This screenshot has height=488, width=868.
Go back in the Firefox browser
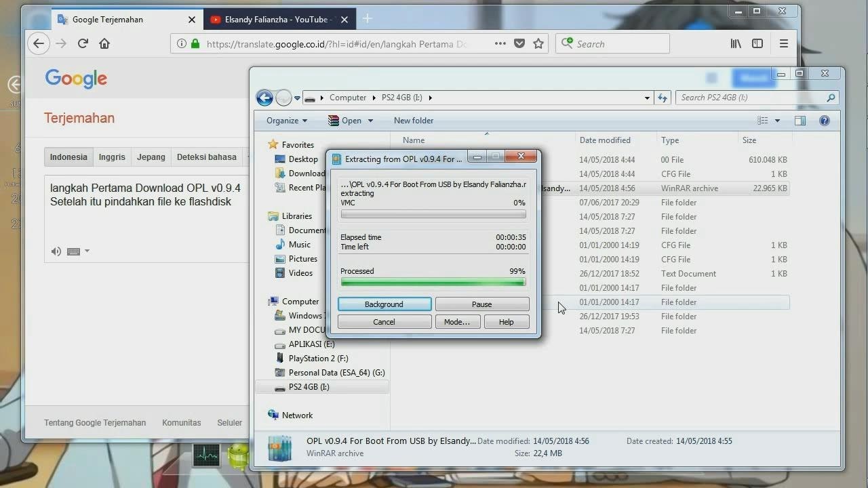39,43
